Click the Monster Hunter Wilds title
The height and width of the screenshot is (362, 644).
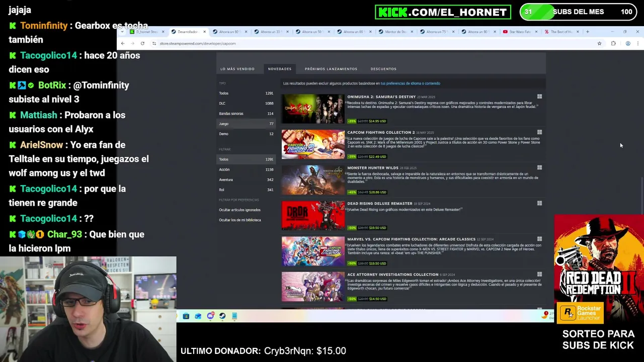point(373,168)
